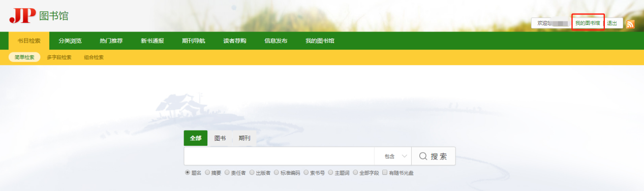Enable the 有随书光盘 checkbox
The width and height of the screenshot is (644, 191).
[385, 173]
